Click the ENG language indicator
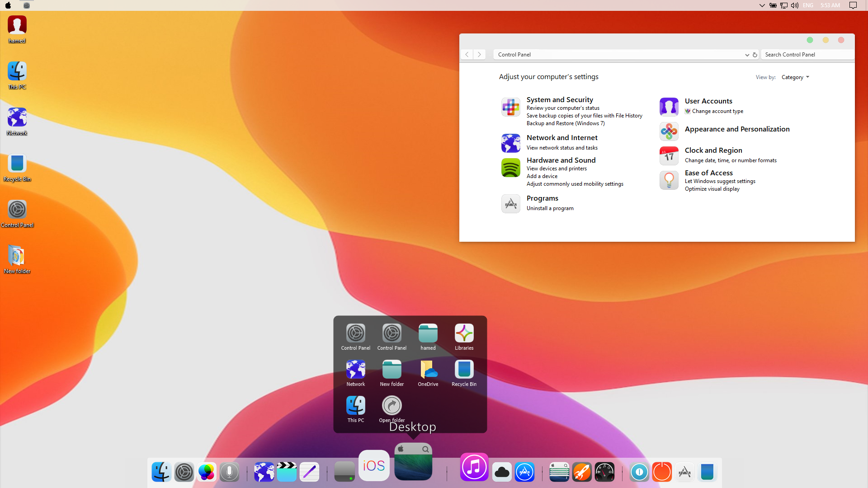Screen dimensions: 868x488 [808, 5]
